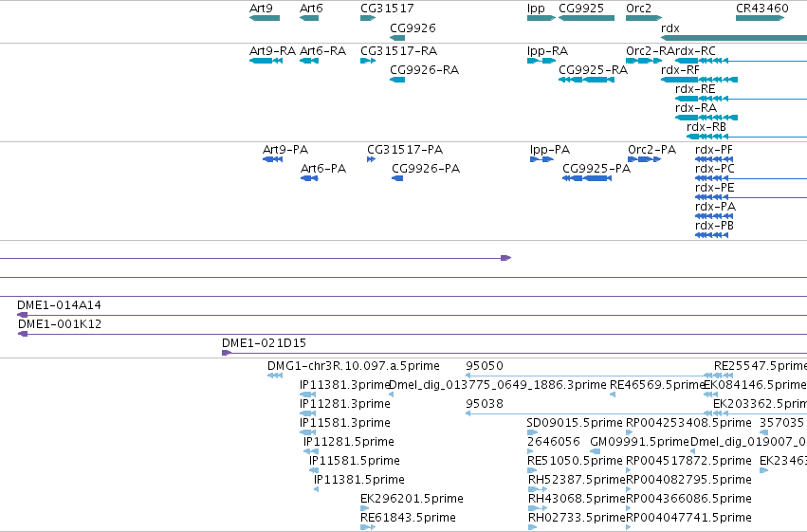Select the rdx-RC transcript
The width and height of the screenshot is (807, 532).
tap(742, 61)
